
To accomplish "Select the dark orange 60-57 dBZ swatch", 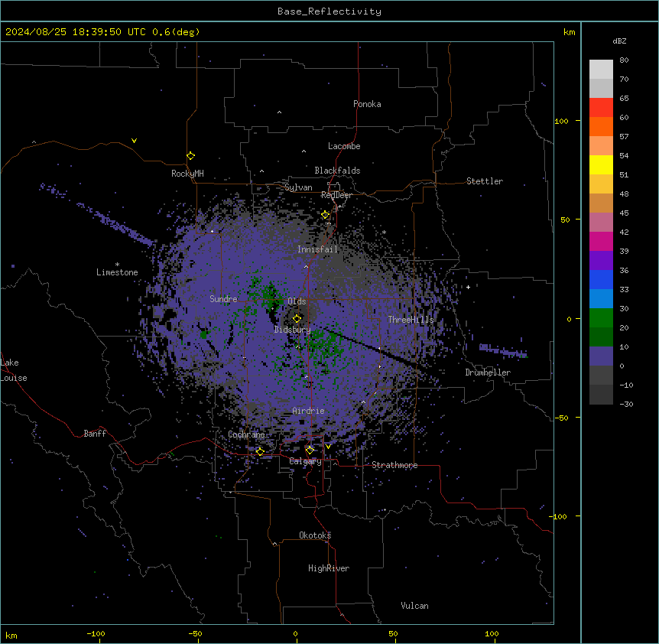I will (601, 126).
